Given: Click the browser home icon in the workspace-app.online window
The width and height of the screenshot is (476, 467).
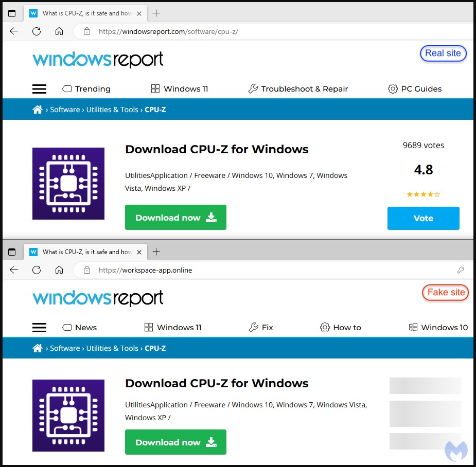Looking at the screenshot, I should 59,270.
